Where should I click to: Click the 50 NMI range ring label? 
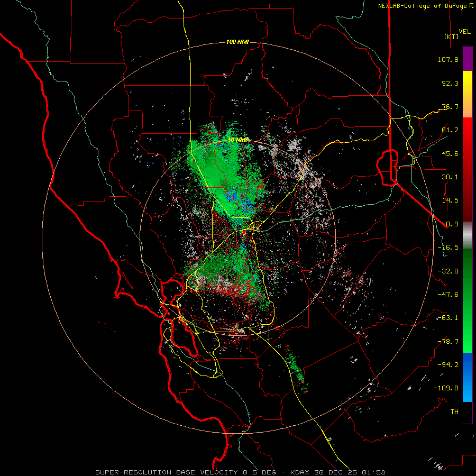(x=237, y=140)
